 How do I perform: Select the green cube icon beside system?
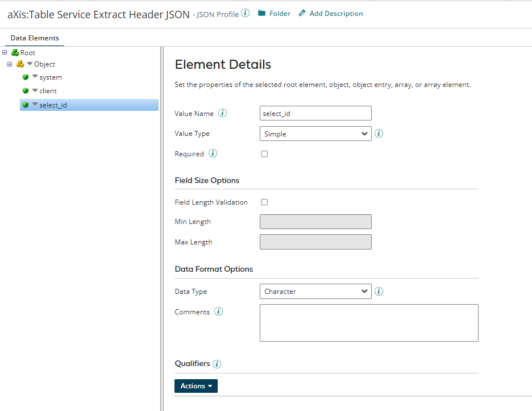[x=25, y=77]
